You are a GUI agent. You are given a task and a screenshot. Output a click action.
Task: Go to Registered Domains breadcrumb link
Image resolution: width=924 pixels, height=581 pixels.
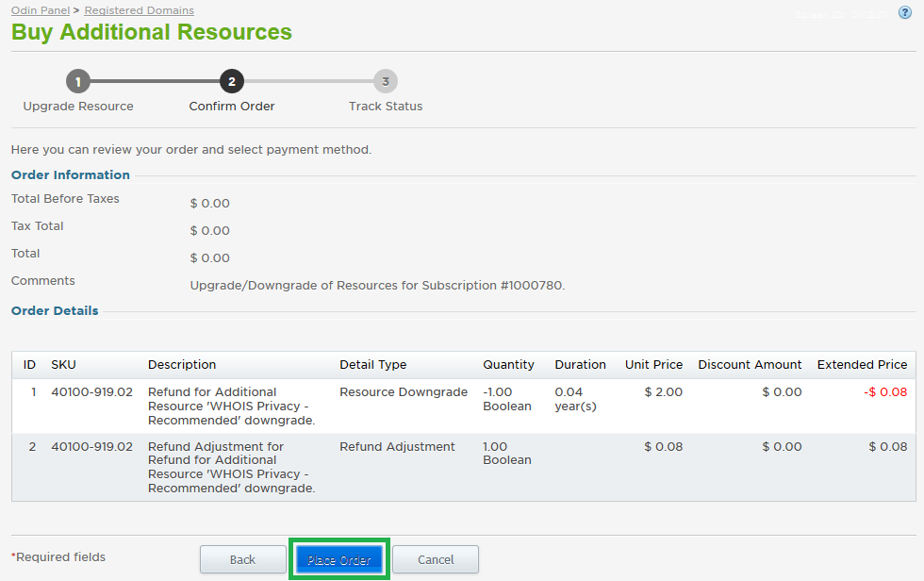(140, 10)
